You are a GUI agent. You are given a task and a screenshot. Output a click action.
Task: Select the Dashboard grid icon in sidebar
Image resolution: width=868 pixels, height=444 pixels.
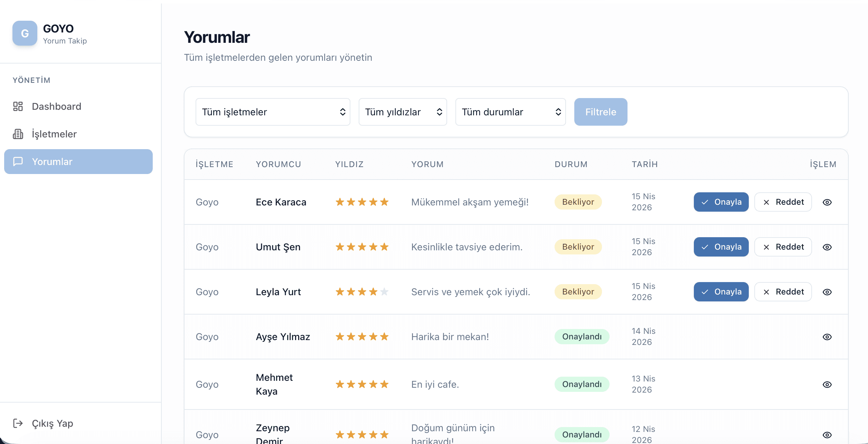pos(18,106)
